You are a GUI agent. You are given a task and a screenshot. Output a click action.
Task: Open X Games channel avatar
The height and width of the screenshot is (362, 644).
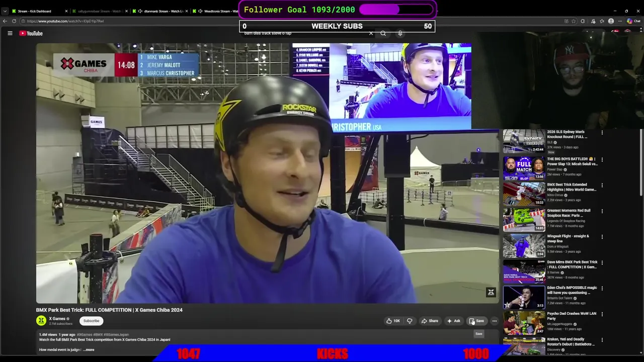pyautogui.click(x=41, y=320)
